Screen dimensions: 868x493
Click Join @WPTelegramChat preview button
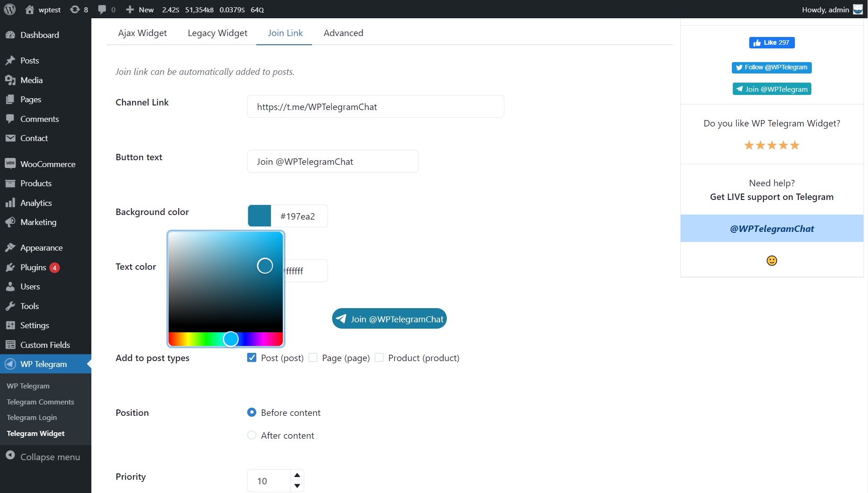[x=389, y=319]
